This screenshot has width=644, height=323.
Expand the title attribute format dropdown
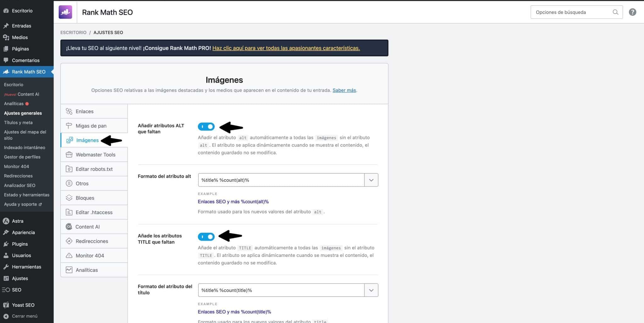pyautogui.click(x=371, y=290)
